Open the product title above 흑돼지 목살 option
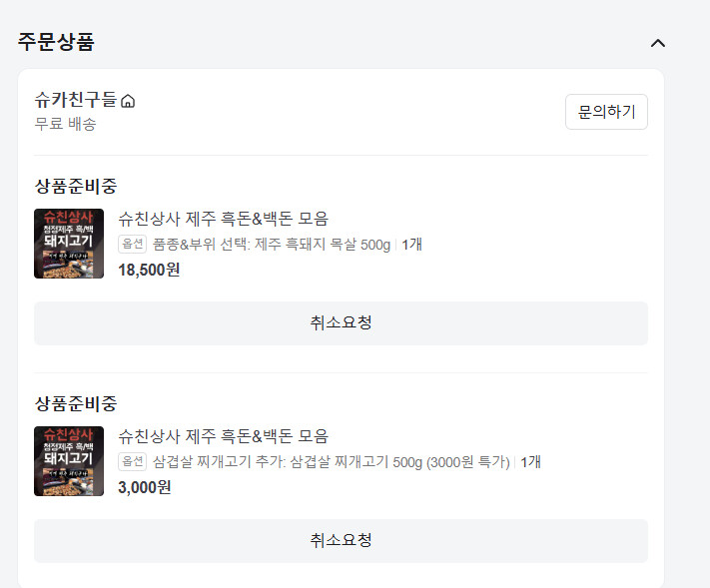 tap(223, 219)
